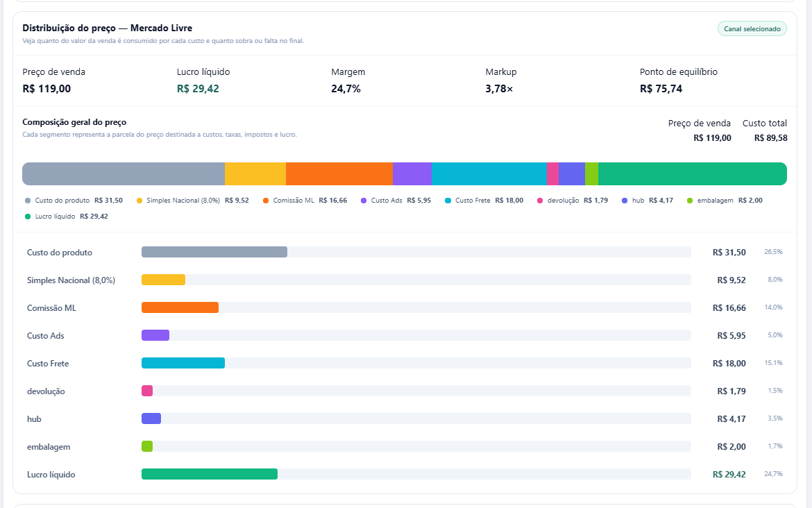
Task: Click the gray legend dot beside Custo do produto
Action: (x=28, y=201)
